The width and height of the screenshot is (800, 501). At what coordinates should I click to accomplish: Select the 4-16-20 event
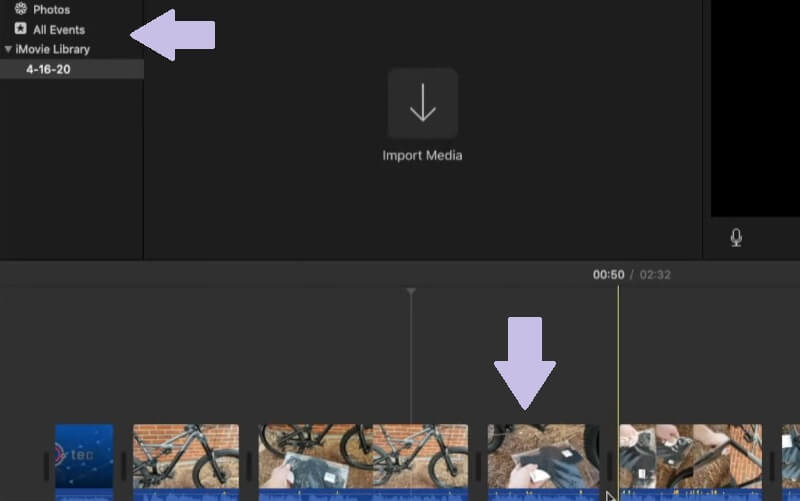click(x=71, y=69)
